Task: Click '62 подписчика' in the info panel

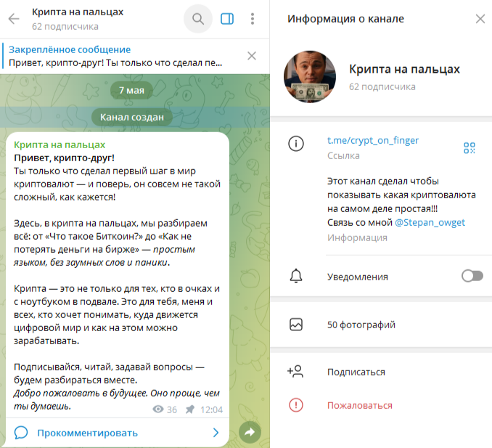Action: coord(382,87)
